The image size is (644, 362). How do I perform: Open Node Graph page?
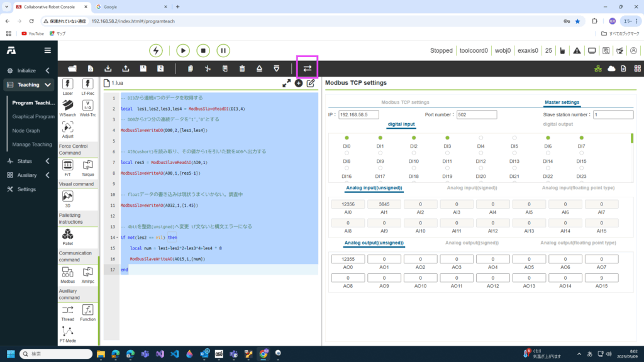pyautogui.click(x=26, y=131)
